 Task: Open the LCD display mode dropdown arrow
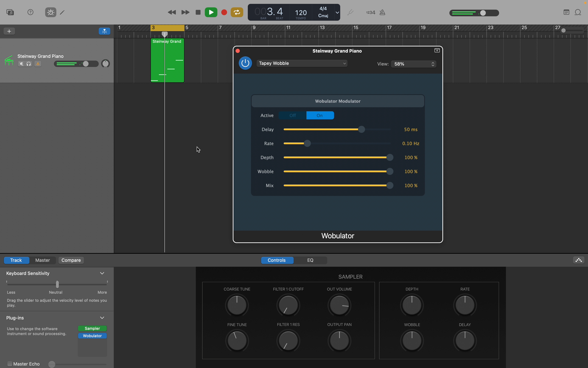[337, 12]
